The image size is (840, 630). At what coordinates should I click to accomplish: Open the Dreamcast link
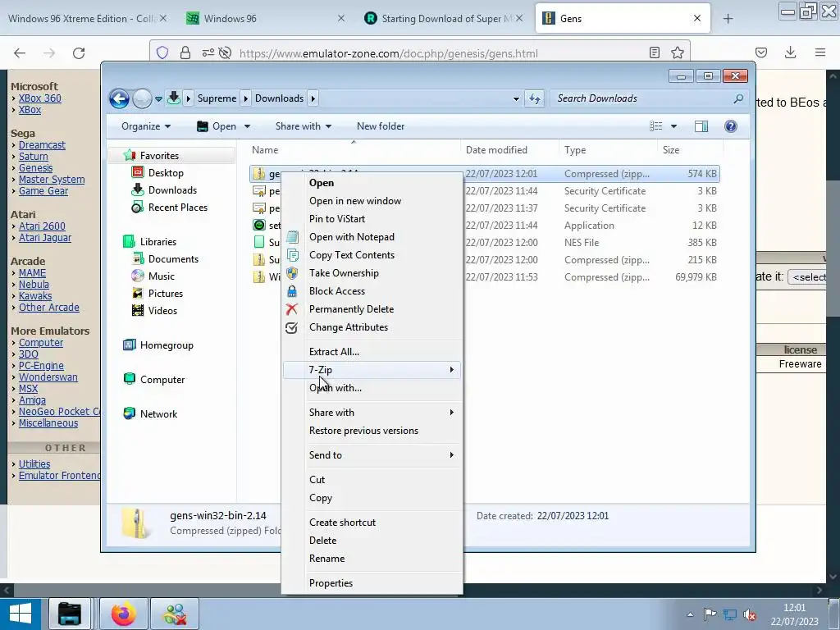pos(42,145)
